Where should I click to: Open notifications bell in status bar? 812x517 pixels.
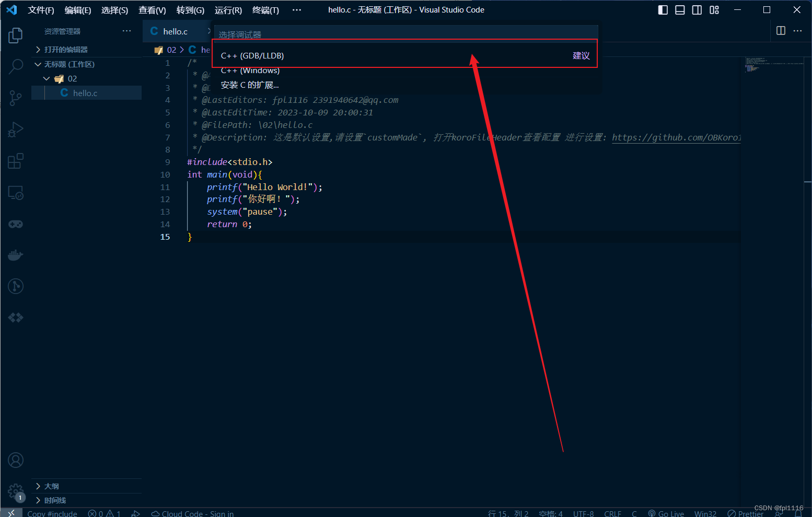coord(798,514)
